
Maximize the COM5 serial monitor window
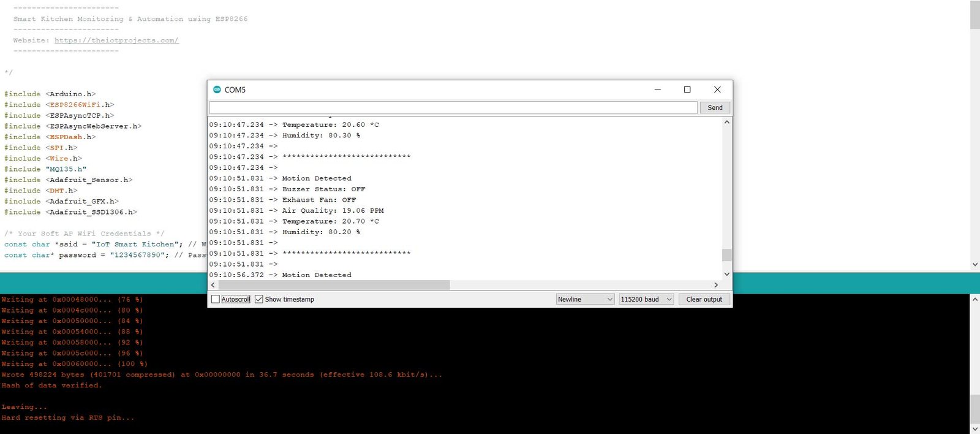tap(687, 89)
